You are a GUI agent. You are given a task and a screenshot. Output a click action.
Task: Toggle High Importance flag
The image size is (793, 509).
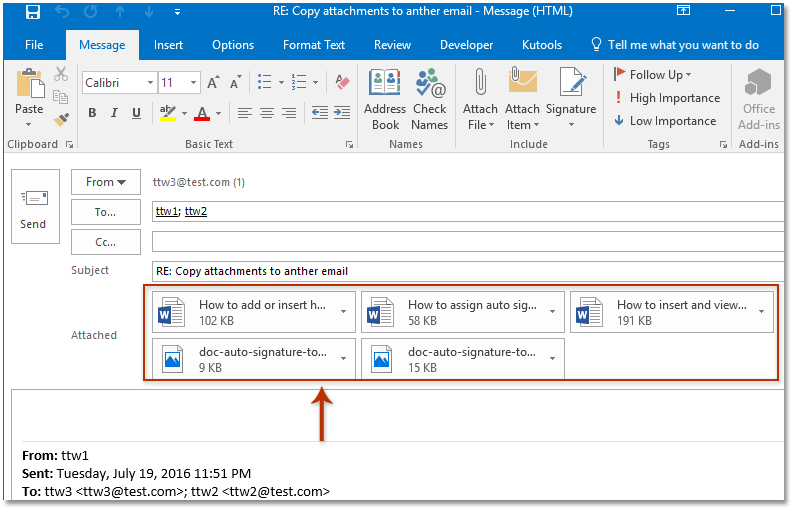tap(666, 98)
